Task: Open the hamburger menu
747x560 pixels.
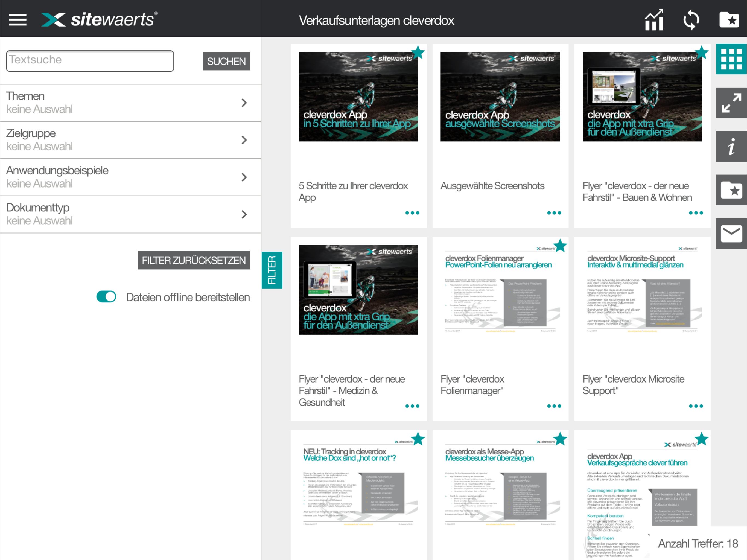Action: pyautogui.click(x=17, y=20)
